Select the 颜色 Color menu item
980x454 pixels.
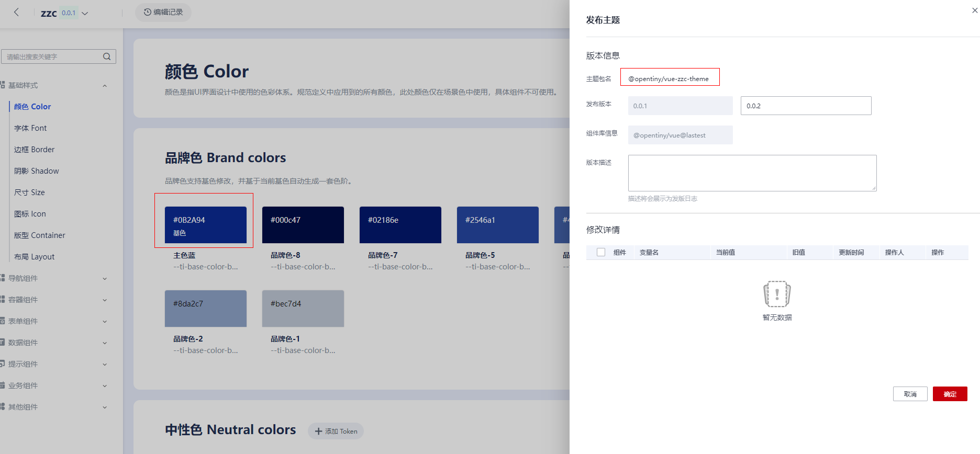tap(32, 107)
